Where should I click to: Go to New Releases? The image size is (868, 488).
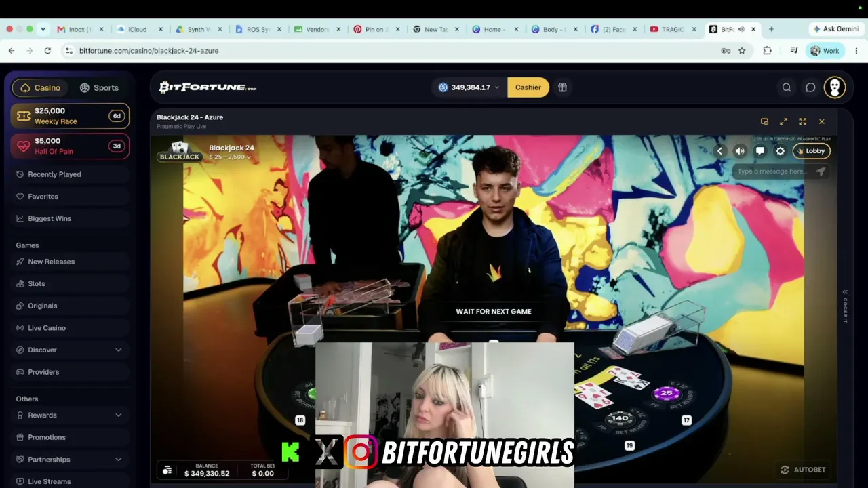pyautogui.click(x=71, y=262)
